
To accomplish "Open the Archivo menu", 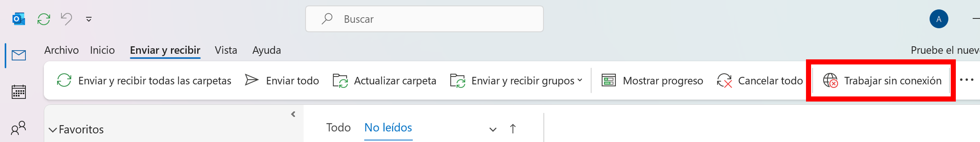I will pos(61,50).
